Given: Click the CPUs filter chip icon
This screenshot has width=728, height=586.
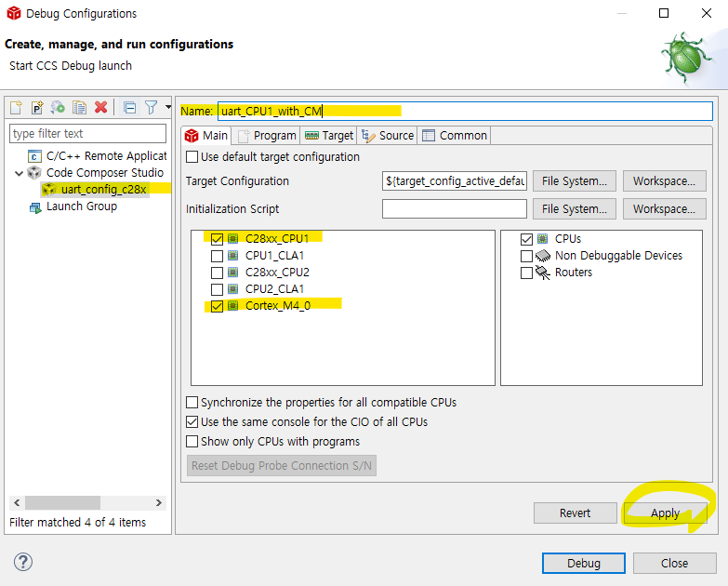Looking at the screenshot, I should point(542,239).
